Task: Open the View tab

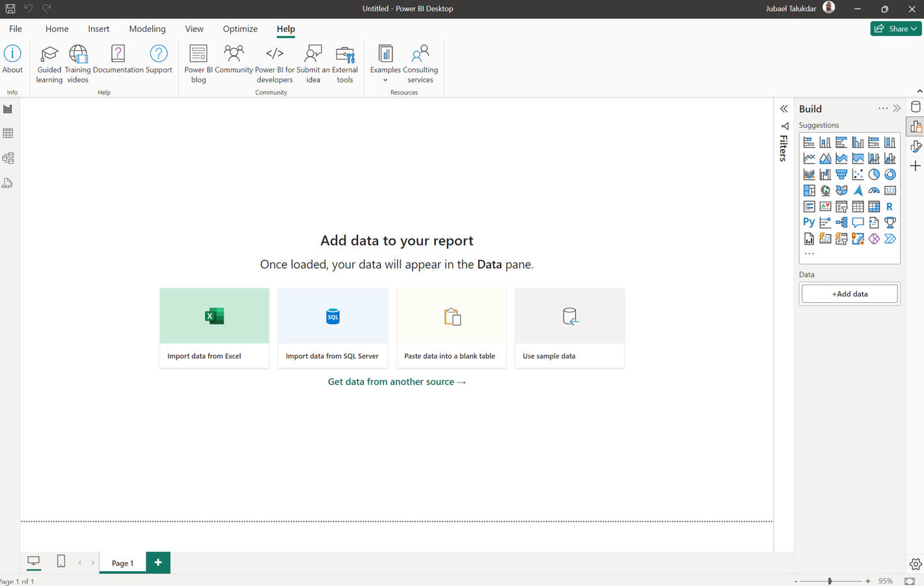Action: coord(194,29)
